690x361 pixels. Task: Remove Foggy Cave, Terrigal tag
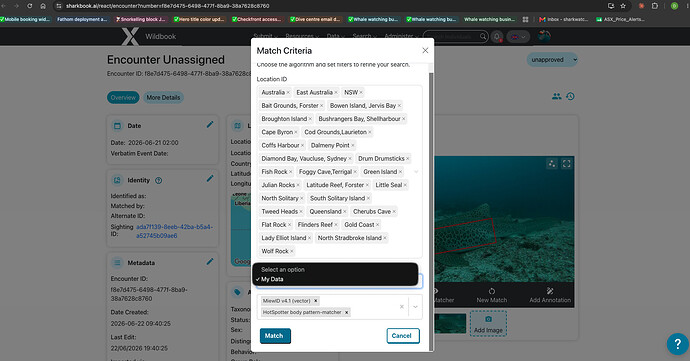(355, 172)
